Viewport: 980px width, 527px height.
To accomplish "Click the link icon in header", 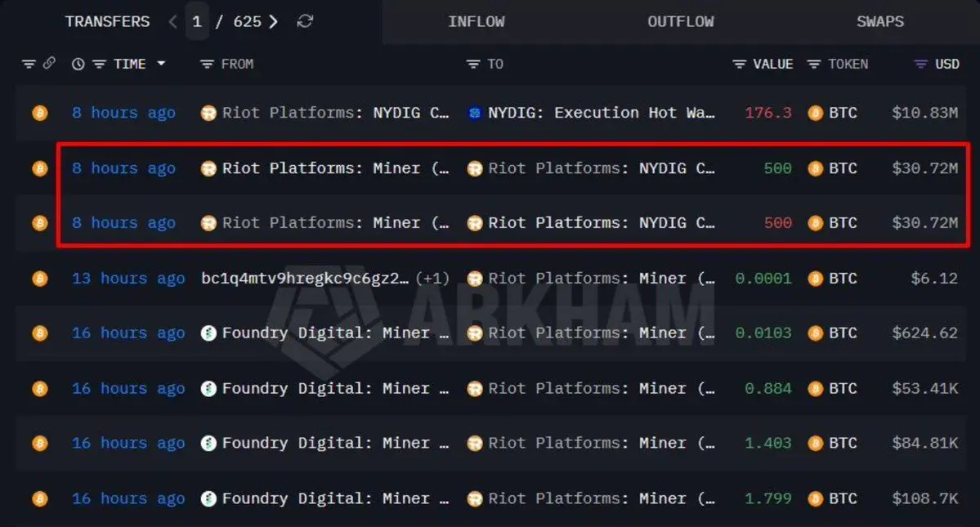I will pos(49,63).
